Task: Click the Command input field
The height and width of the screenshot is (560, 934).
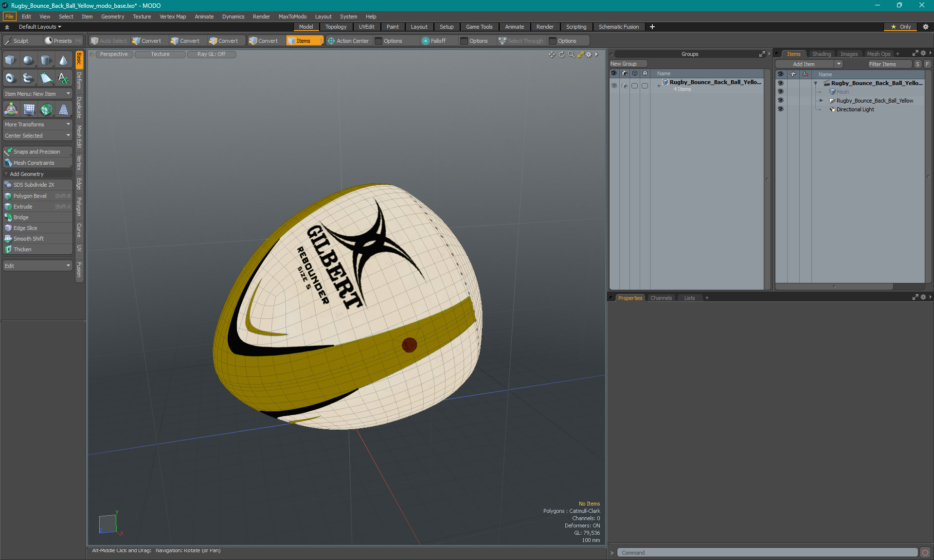Action: coord(767,553)
